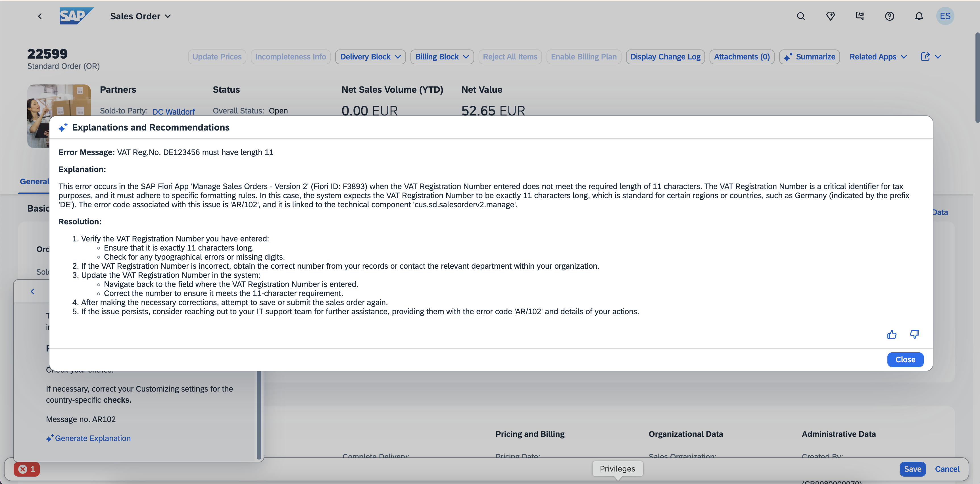
Task: Click the back arrow beside SAP logo
Action: [x=40, y=16]
